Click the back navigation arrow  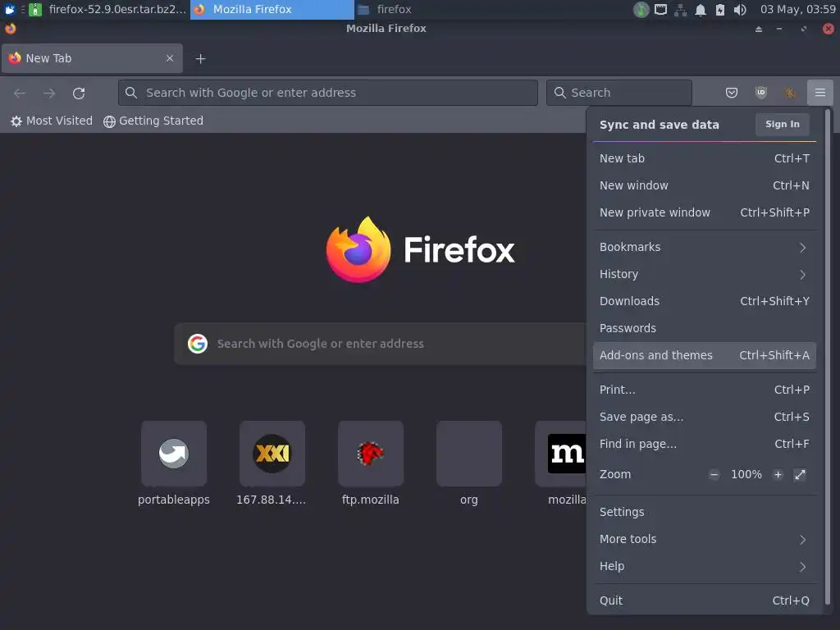point(20,94)
